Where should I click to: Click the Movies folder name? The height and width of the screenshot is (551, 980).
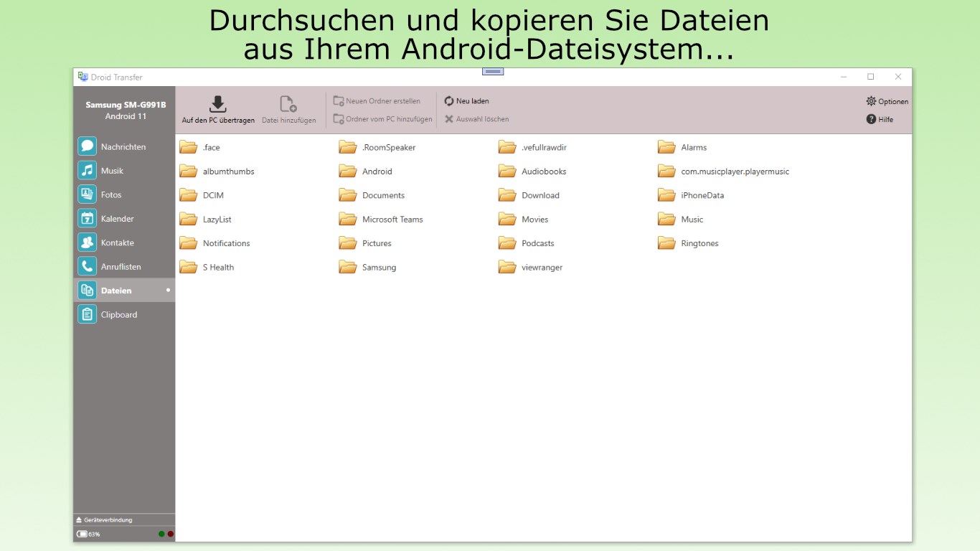point(534,220)
